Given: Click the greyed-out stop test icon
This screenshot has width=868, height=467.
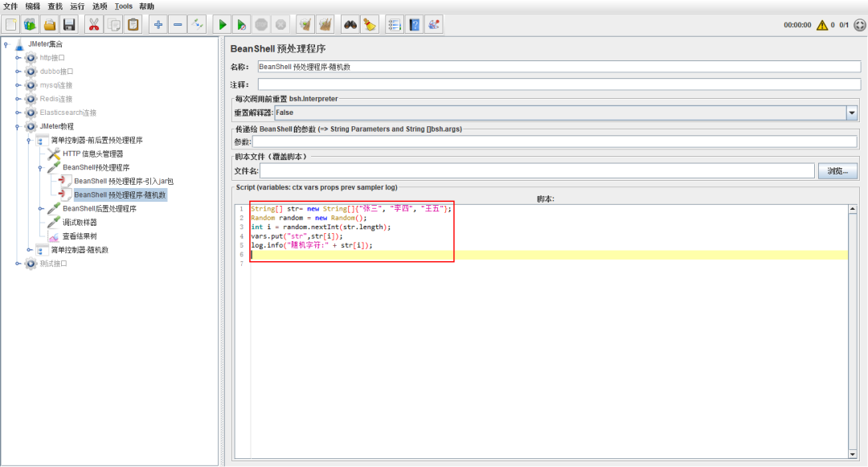Looking at the screenshot, I should (x=261, y=24).
